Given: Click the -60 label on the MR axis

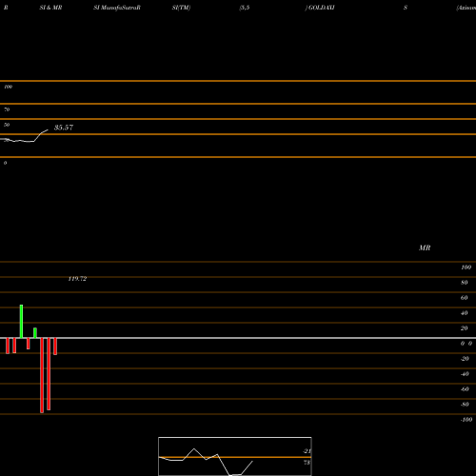Looking at the screenshot, I should click(465, 389).
